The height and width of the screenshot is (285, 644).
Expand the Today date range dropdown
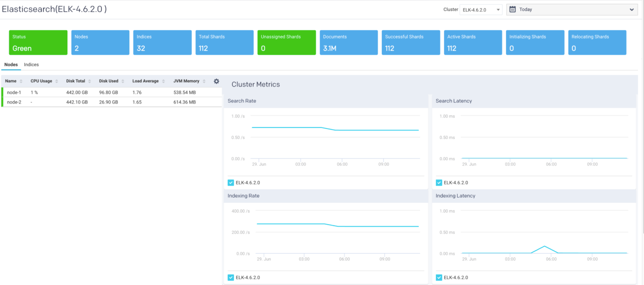(572, 10)
